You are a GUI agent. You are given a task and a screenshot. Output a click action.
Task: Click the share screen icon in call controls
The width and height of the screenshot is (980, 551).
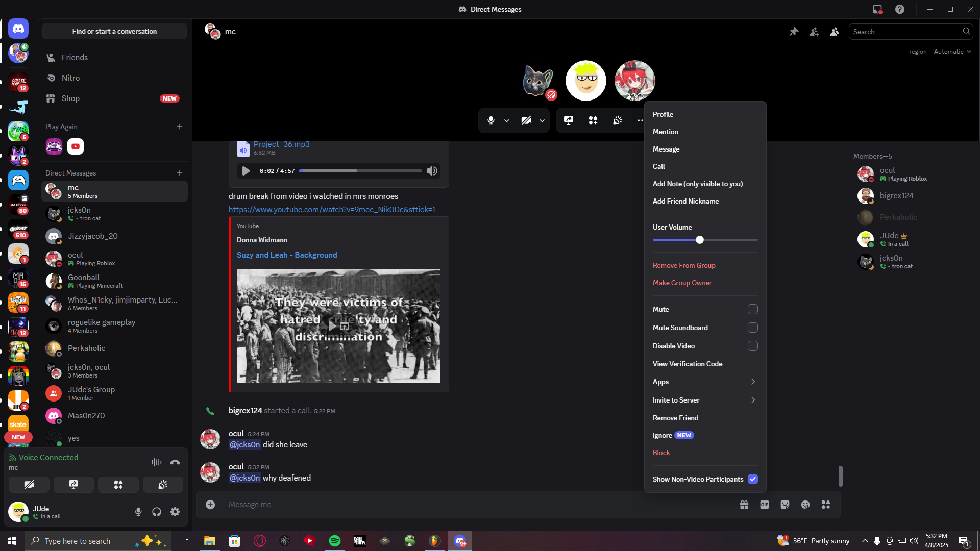click(568, 120)
